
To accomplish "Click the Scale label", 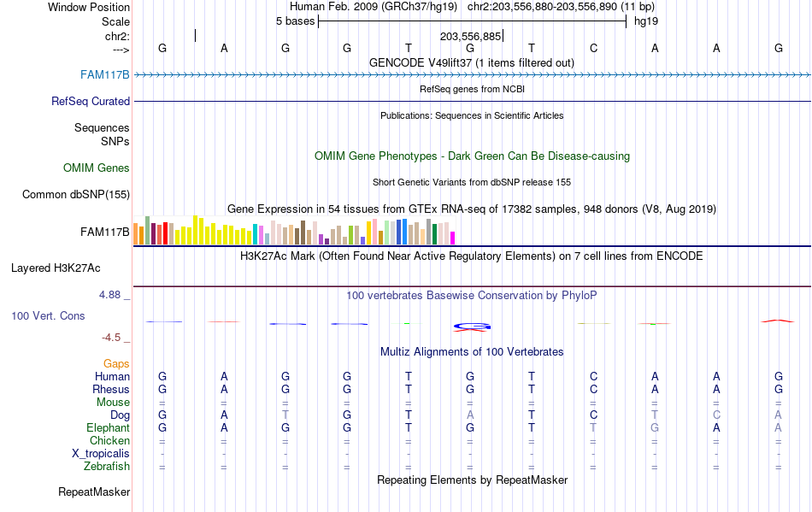I will 115,21.
